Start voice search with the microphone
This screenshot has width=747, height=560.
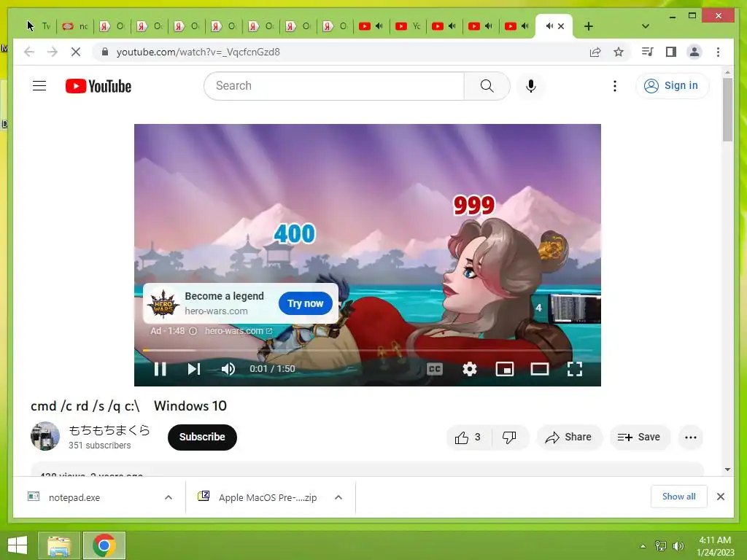531,86
